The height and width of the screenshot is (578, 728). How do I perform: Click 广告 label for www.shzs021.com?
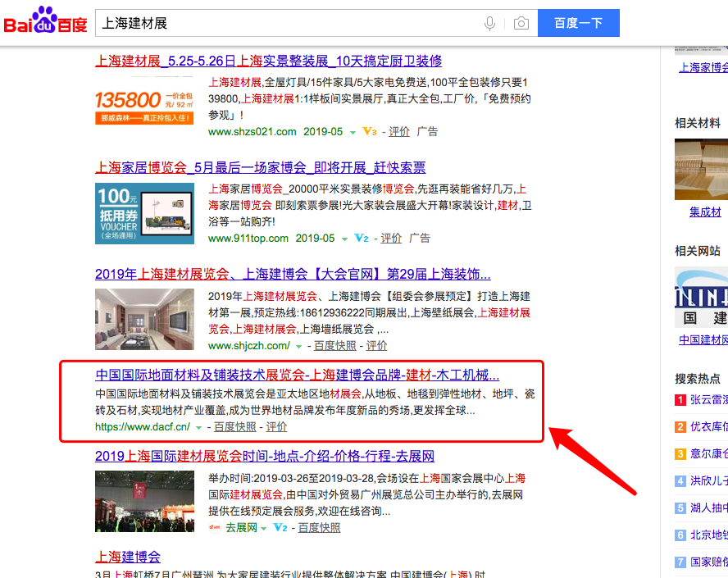click(427, 131)
